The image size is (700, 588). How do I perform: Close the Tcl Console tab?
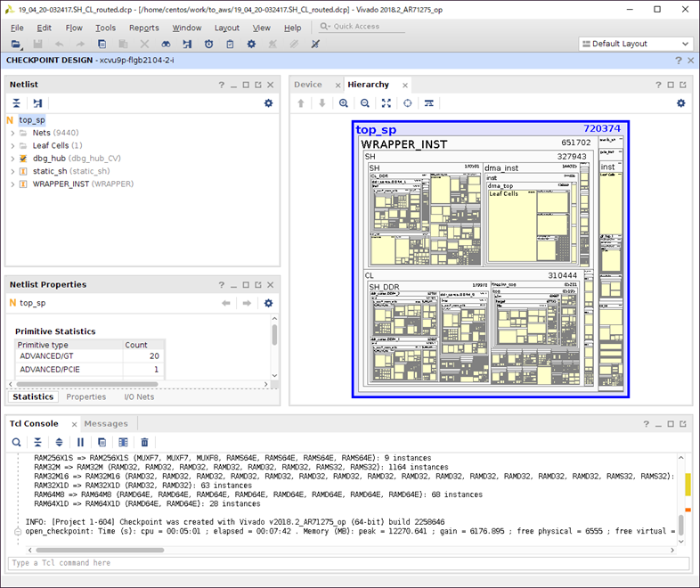74,424
